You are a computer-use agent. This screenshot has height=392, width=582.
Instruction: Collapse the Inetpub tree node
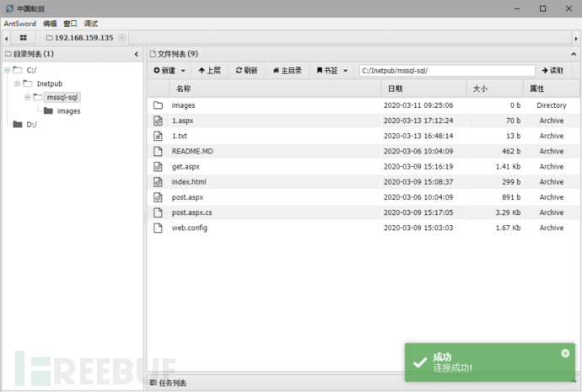17,83
